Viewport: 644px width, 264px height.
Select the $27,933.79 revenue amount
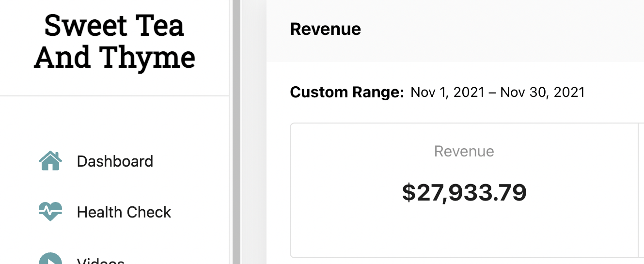point(464,193)
